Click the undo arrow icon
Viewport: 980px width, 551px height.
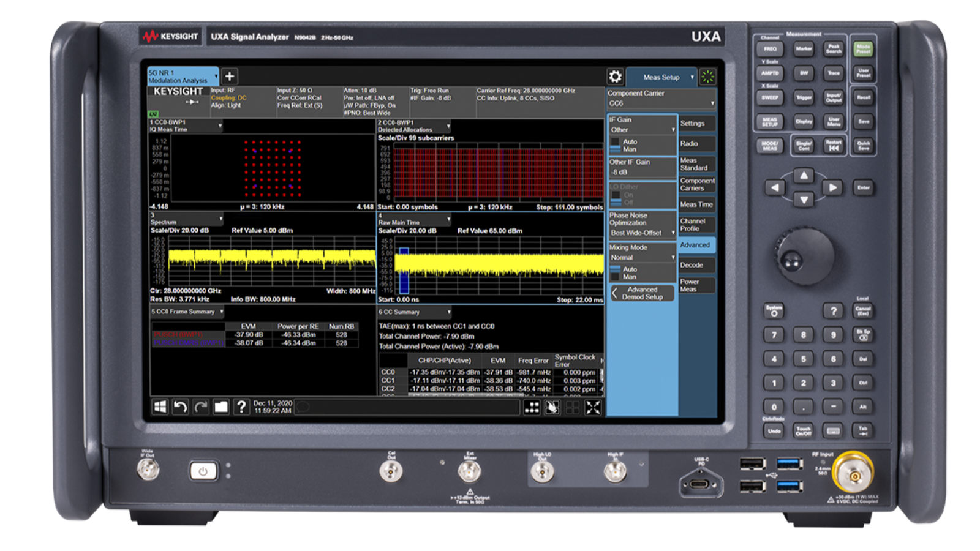(180, 407)
